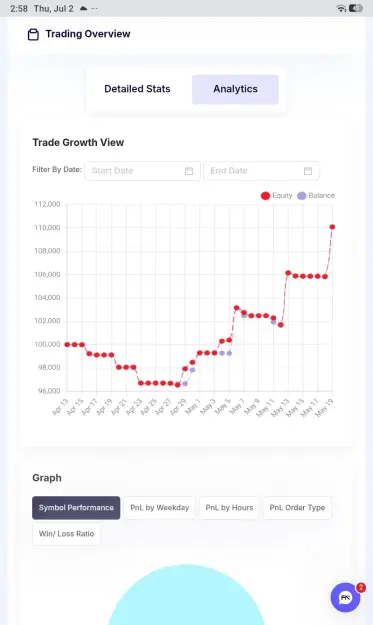Select Symbol Performance graph

pos(76,508)
